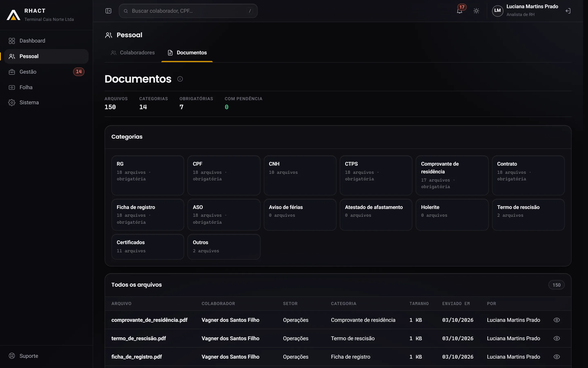Open info icon beside Documentos heading
This screenshot has width=588, height=368.
point(180,79)
